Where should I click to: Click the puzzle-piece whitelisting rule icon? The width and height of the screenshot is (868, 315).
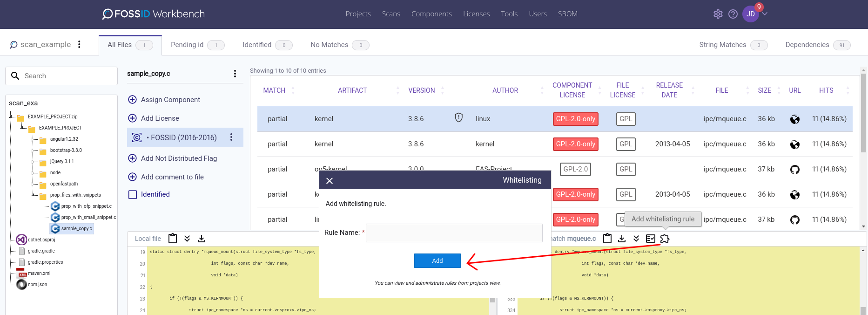pos(665,239)
